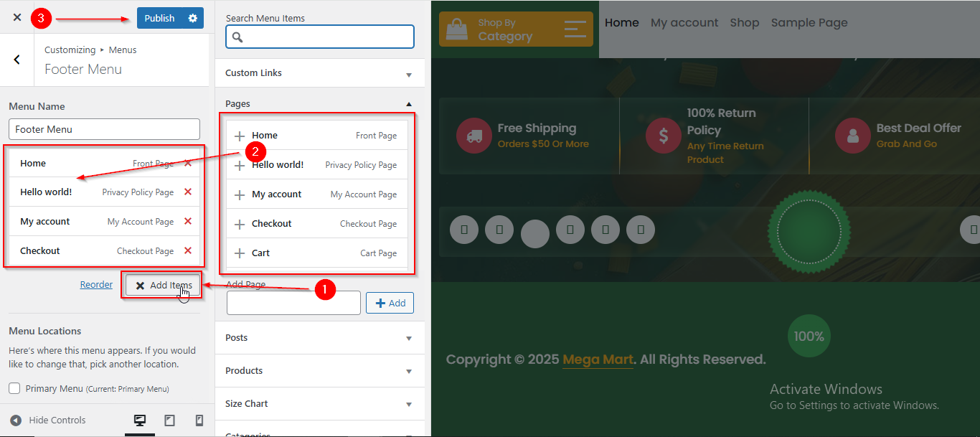
Task: Switch to desktop preview device icon
Action: [140, 420]
